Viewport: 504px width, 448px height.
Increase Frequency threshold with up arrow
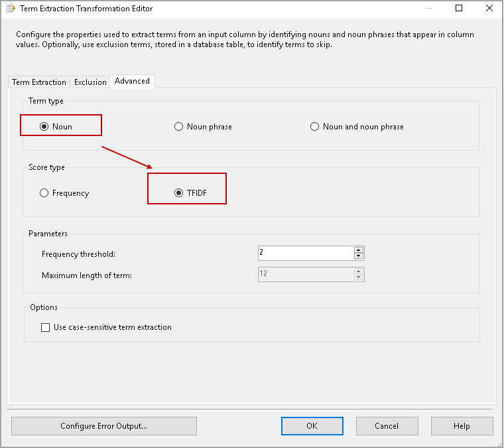click(359, 250)
